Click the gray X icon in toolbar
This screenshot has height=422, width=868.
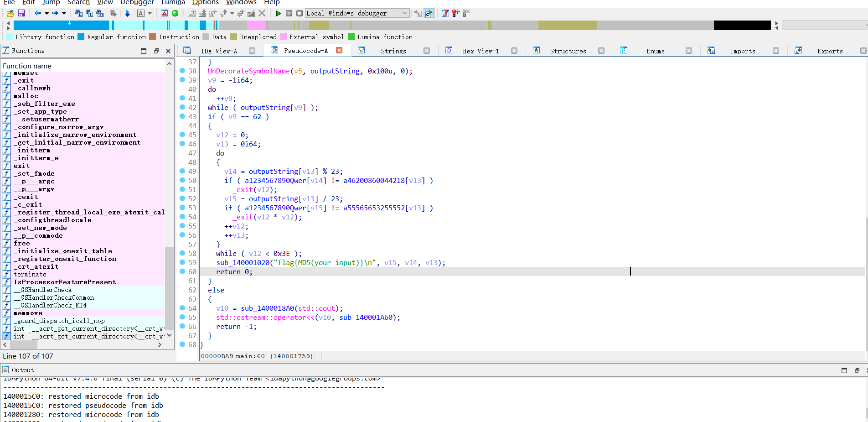(262, 14)
